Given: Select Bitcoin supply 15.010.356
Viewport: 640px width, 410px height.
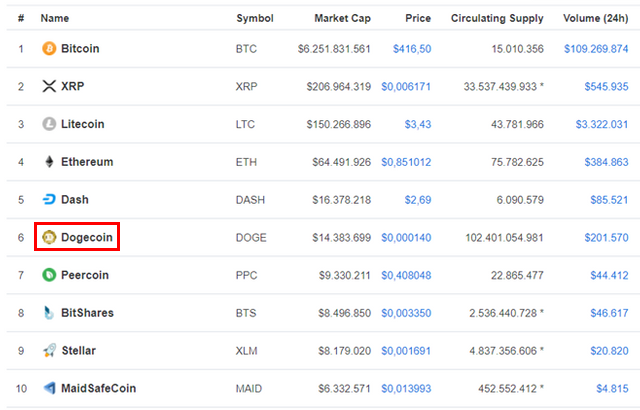Looking at the screenshot, I should pyautogui.click(x=518, y=49).
